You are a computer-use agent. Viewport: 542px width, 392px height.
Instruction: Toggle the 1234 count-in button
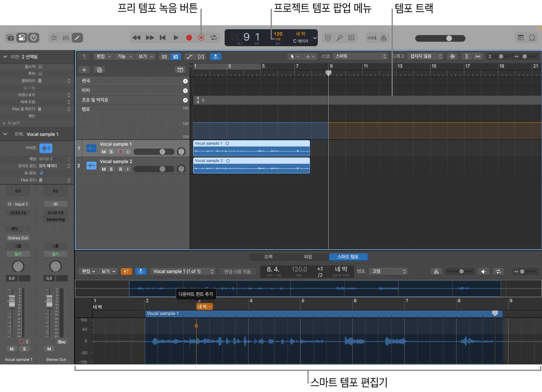pos(371,38)
